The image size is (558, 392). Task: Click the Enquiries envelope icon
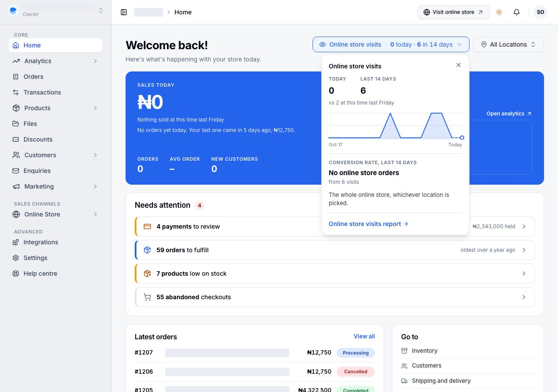pyautogui.click(x=16, y=171)
